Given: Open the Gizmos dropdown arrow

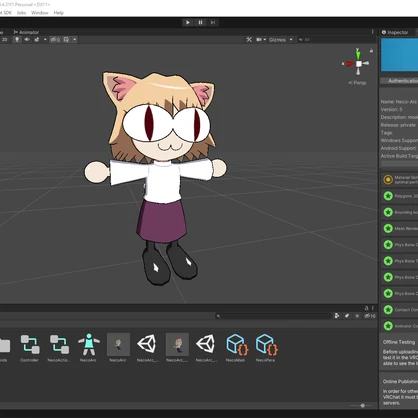Looking at the screenshot, I should (291, 40).
